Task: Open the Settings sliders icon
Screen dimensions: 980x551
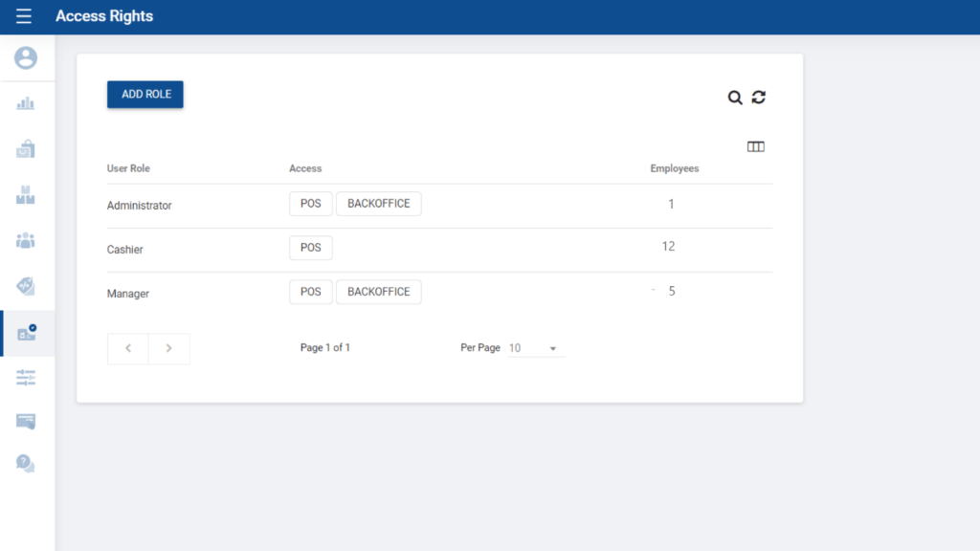Action: 26,377
